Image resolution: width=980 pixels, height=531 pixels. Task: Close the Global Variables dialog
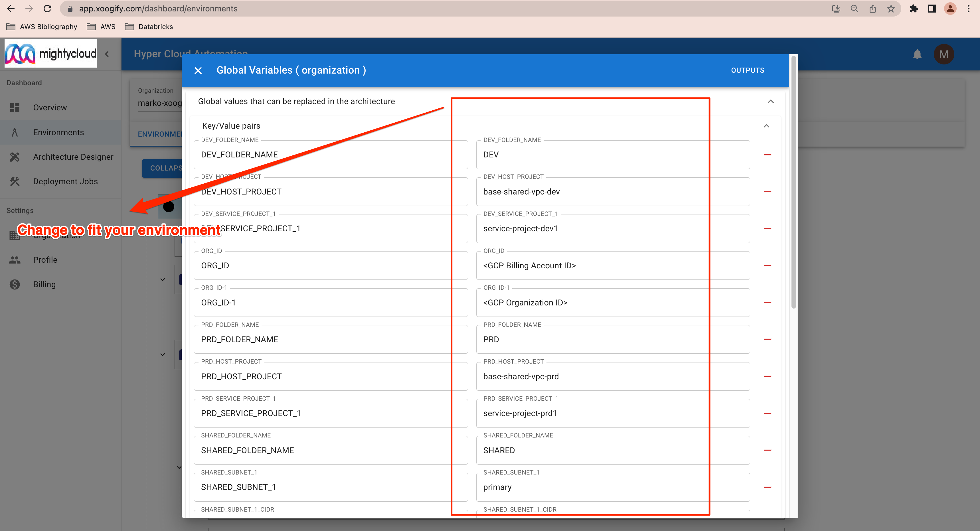[198, 71]
